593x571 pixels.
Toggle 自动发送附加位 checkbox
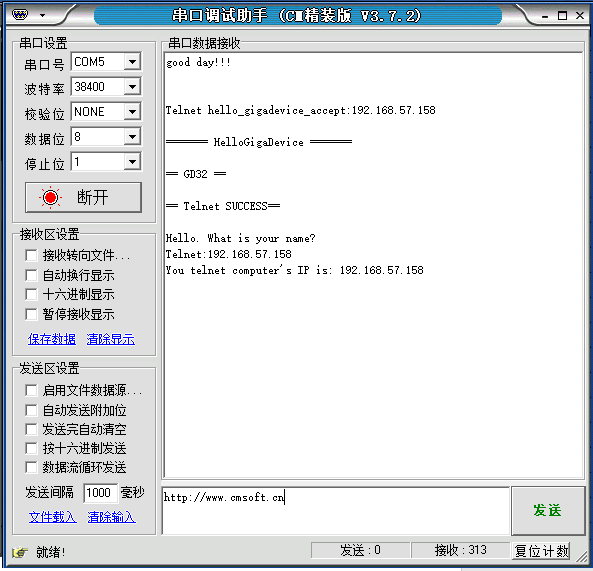pos(31,410)
